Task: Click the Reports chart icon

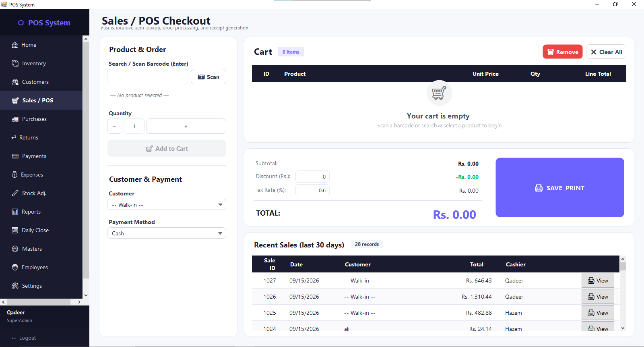Action: point(15,212)
